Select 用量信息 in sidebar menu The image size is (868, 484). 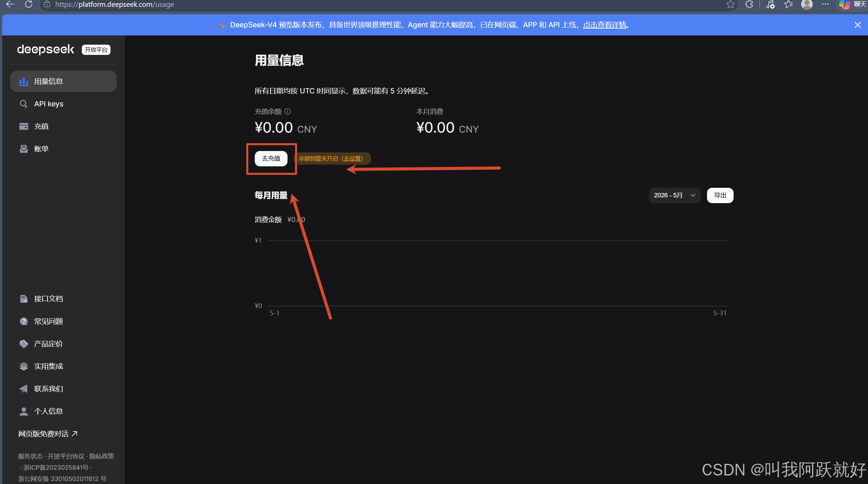point(63,81)
